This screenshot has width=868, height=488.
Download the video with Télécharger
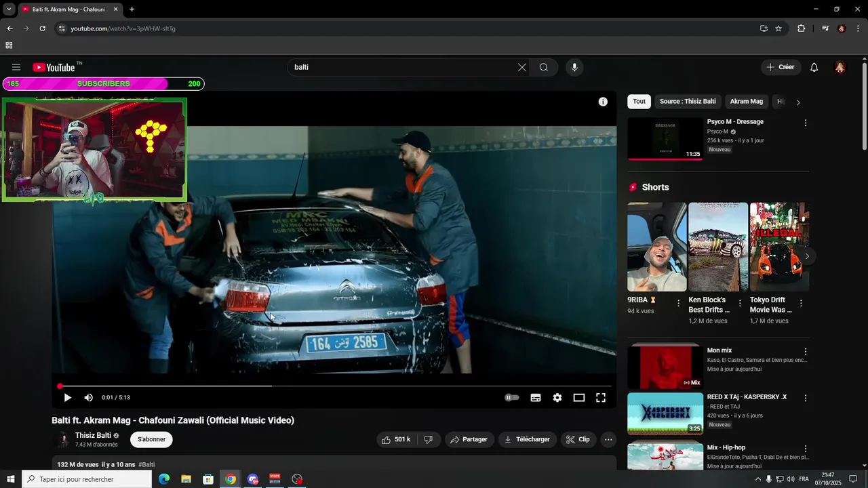[x=528, y=439]
